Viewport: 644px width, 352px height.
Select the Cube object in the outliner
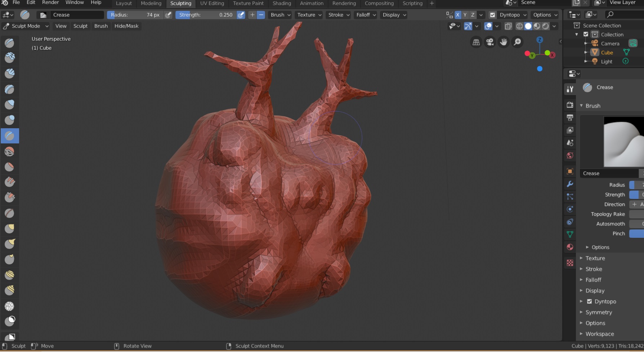[607, 53]
